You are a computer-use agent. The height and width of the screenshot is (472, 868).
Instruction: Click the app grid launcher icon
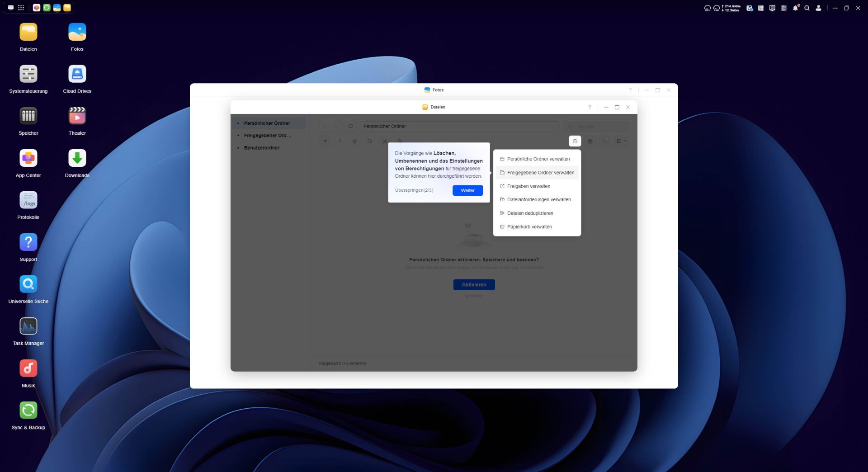(21, 8)
